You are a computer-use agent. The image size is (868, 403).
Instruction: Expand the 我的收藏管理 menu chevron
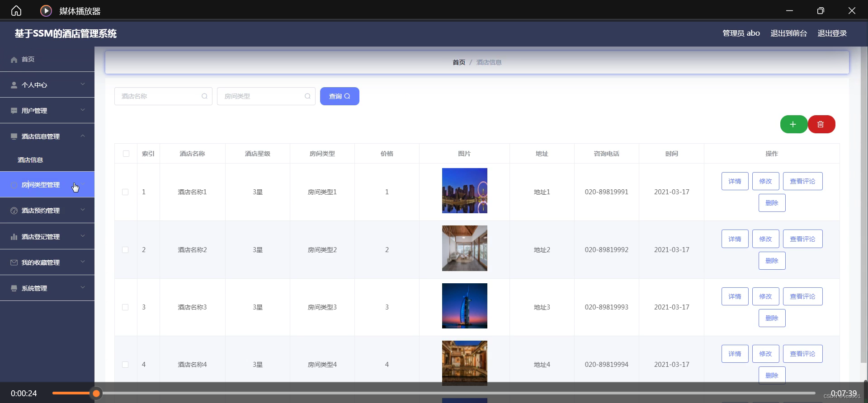(83, 262)
